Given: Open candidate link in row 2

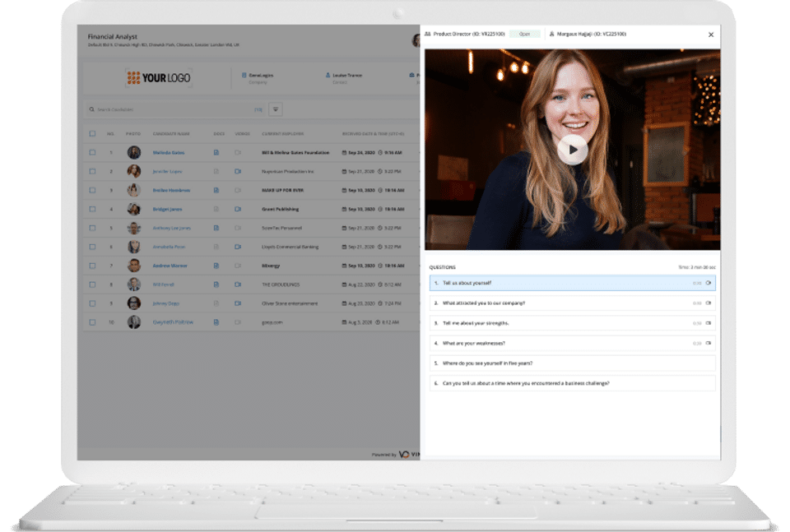Looking at the screenshot, I should click(x=167, y=172).
